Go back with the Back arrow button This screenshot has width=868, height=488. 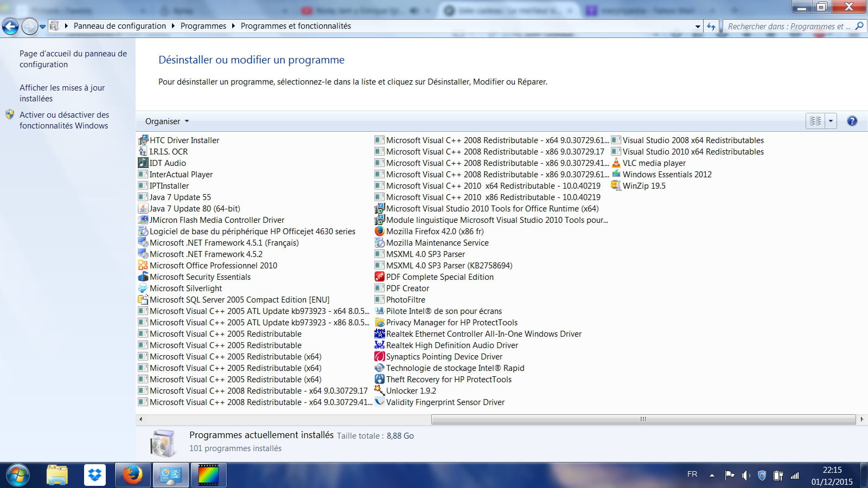click(10, 26)
